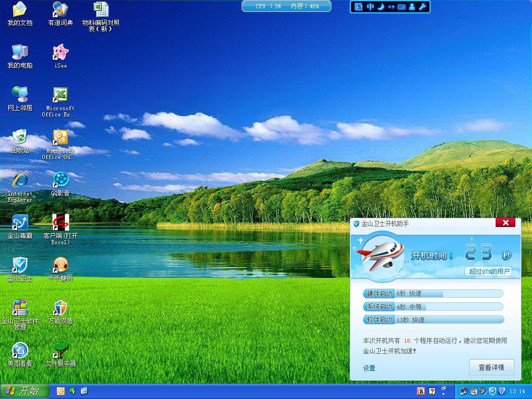
Task: Toggle the 中 Chinese/English input mode
Action: [370, 7]
